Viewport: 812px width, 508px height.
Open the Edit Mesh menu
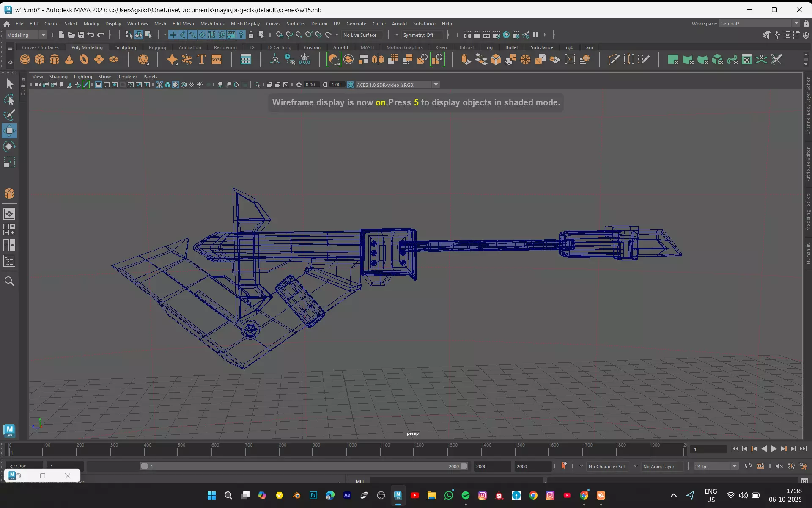coord(183,24)
